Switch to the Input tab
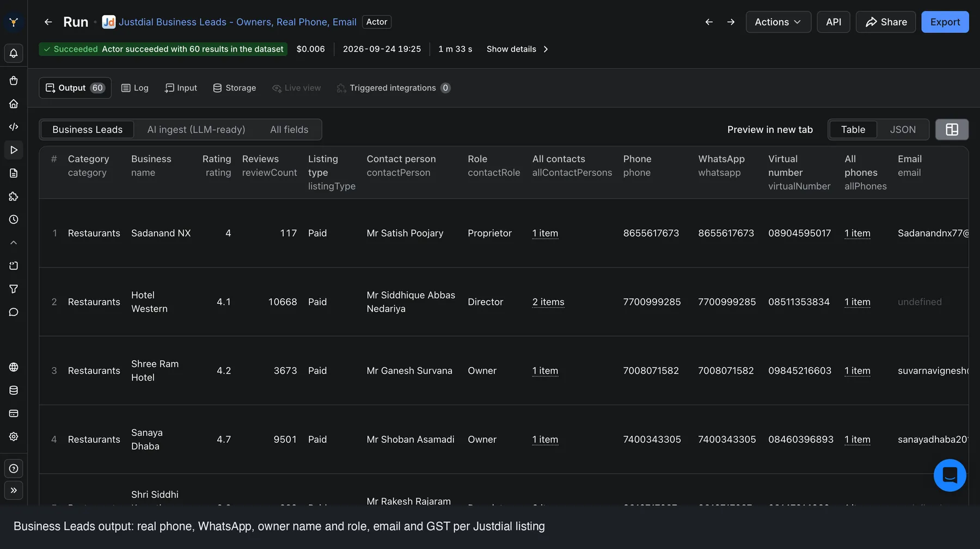The image size is (980, 549). coord(181,88)
